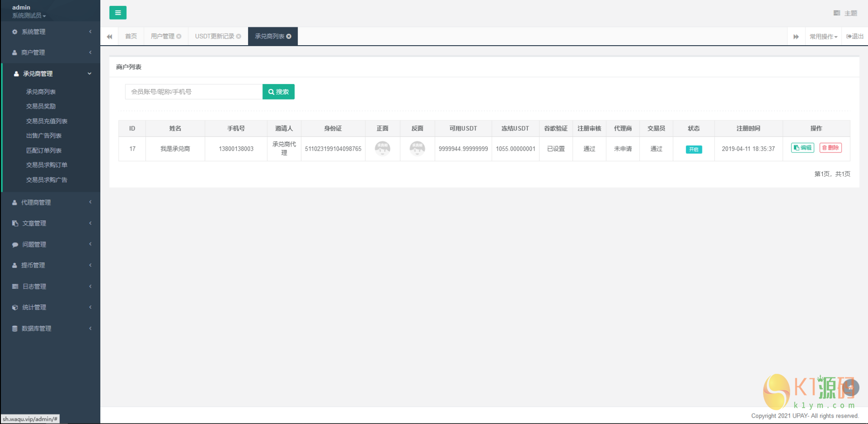Toggle the 开启 status for ID 17
The image size is (868, 424).
pyautogui.click(x=694, y=149)
